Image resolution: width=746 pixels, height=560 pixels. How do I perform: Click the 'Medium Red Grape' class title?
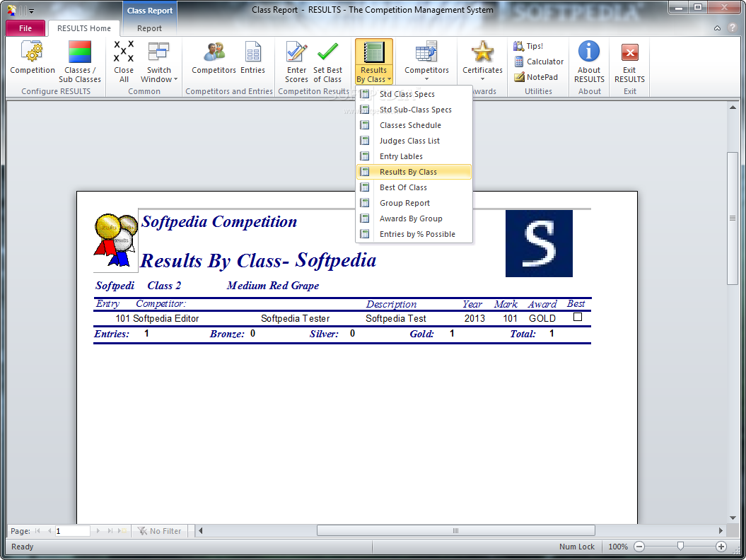coord(273,286)
